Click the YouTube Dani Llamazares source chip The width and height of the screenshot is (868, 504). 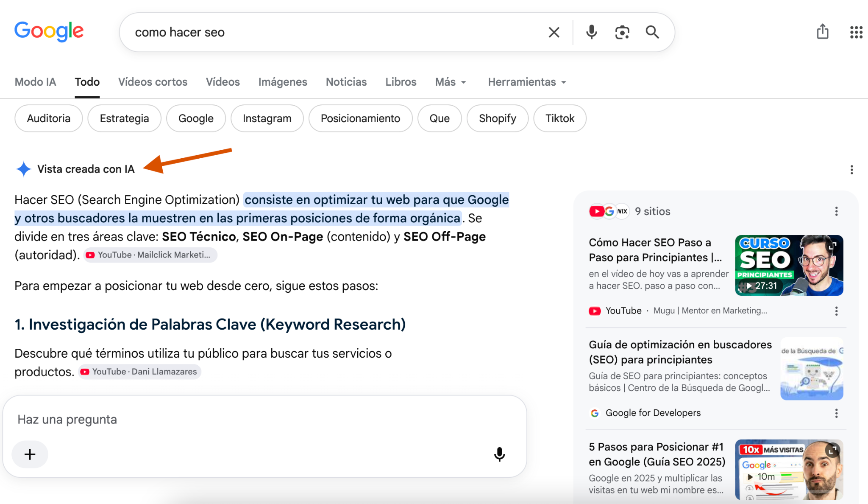139,372
